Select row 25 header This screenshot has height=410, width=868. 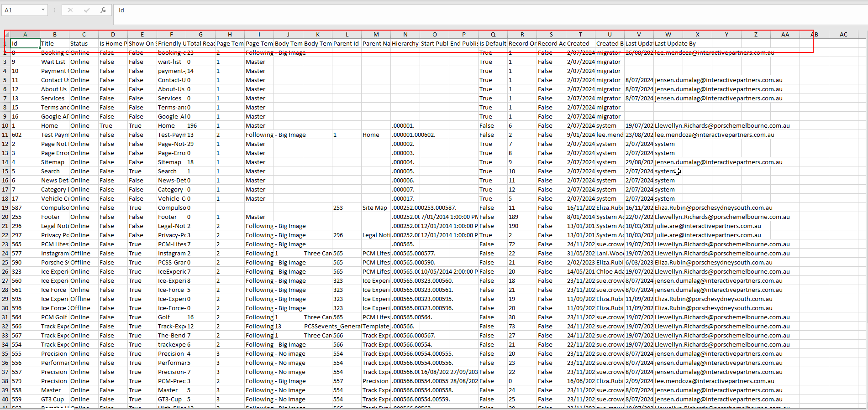coord(5,262)
